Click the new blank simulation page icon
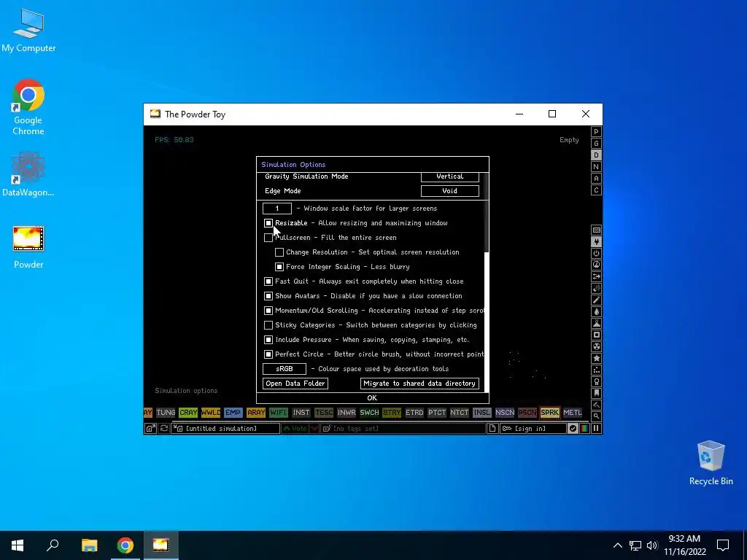The height and width of the screenshot is (560, 747). 492,429
